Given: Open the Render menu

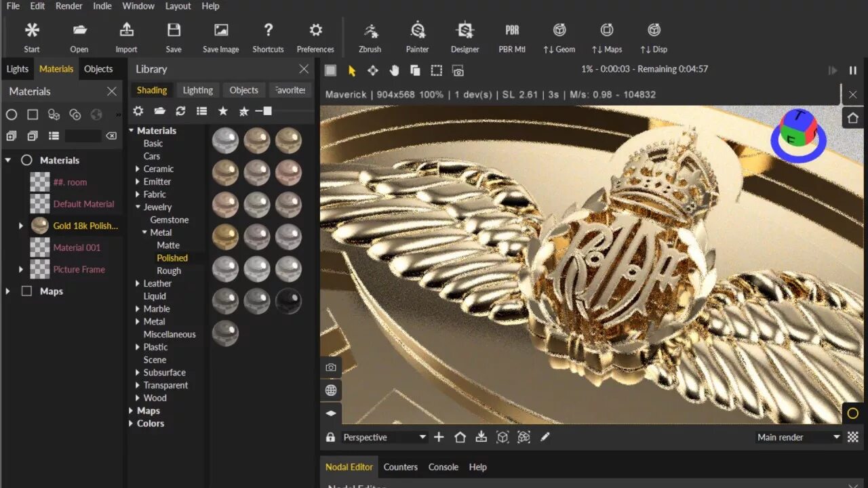Looking at the screenshot, I should tap(68, 6).
